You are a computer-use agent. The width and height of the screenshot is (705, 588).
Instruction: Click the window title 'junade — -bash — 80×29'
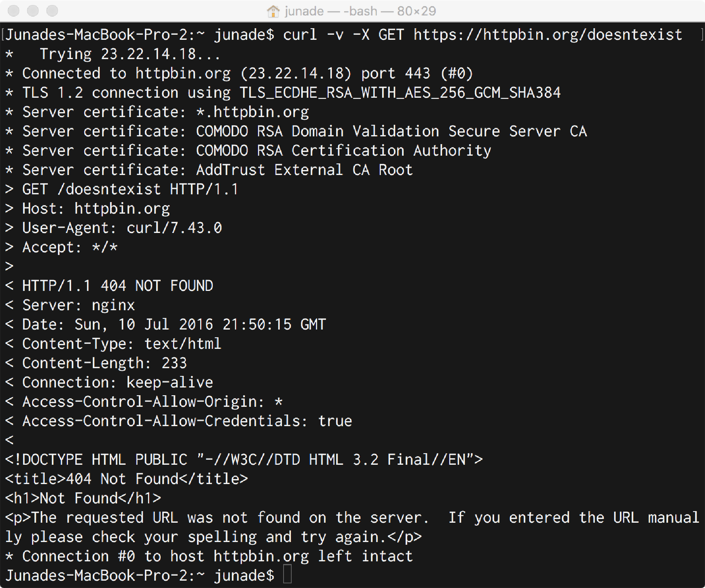click(360, 11)
